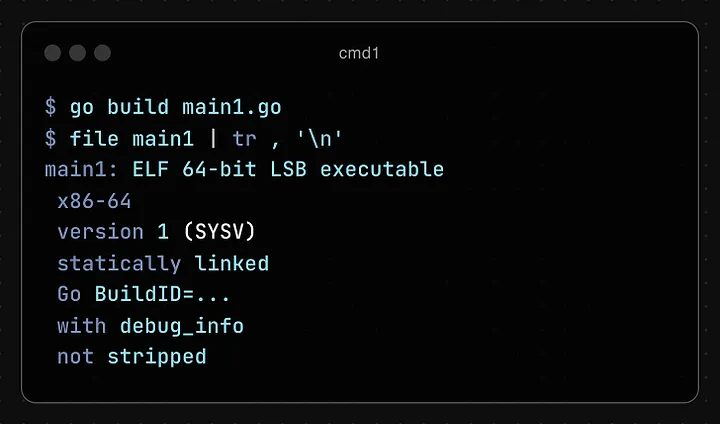Click the 'Go BuildID=...' line
This screenshot has height=424, width=720.
click(x=144, y=294)
